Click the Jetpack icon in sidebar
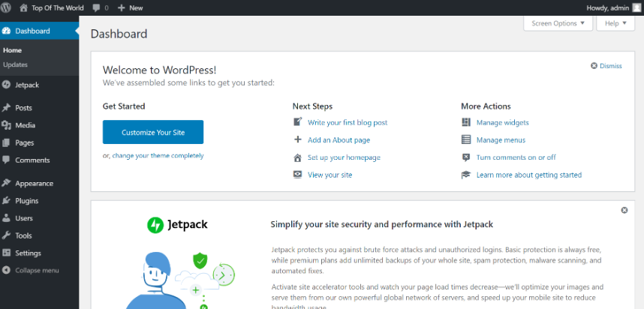 6,85
